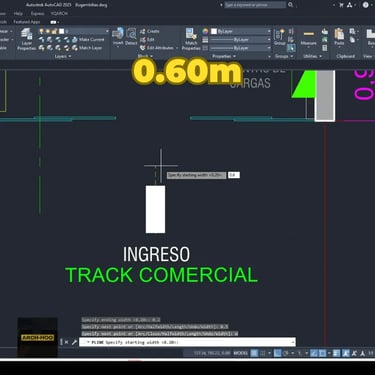Switch to the Featured Apps tab
Image resolution: width=375 pixels, height=375 pixels.
pyautogui.click(x=27, y=22)
